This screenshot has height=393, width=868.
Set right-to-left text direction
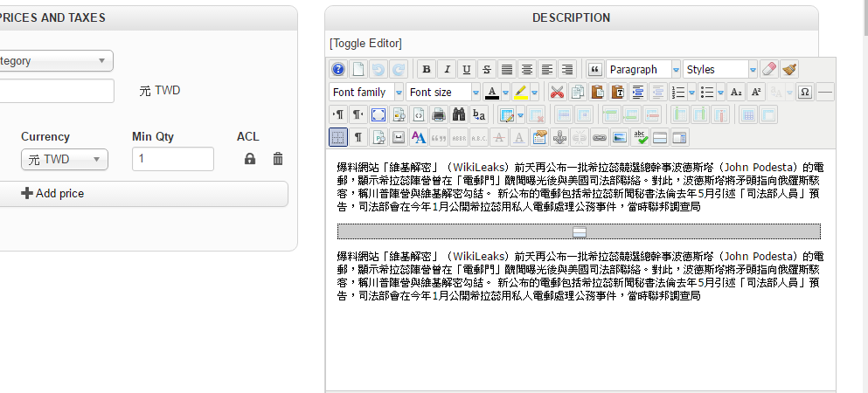(x=358, y=114)
